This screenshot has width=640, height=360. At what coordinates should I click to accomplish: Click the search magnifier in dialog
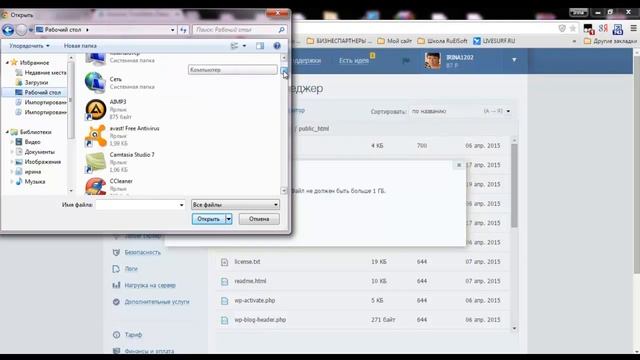pyautogui.click(x=281, y=30)
